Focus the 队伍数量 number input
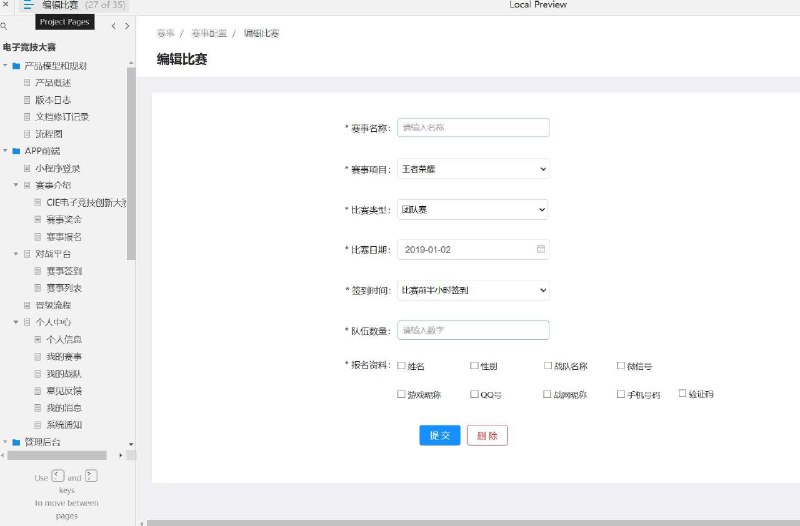Screen dimensions: 800x526 click(473, 330)
